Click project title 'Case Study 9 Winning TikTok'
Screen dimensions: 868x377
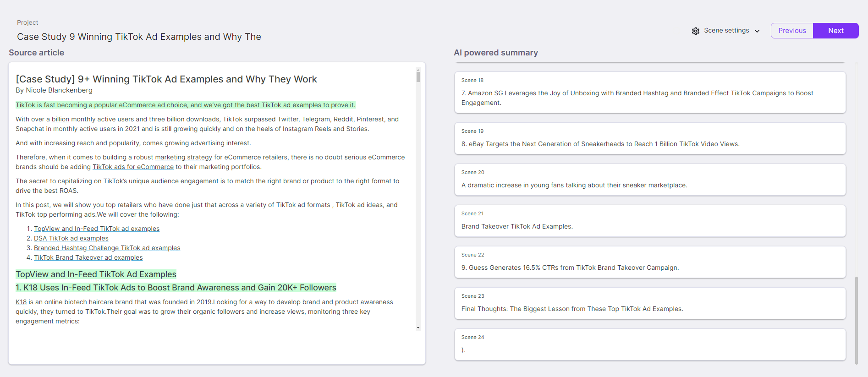pyautogui.click(x=139, y=37)
